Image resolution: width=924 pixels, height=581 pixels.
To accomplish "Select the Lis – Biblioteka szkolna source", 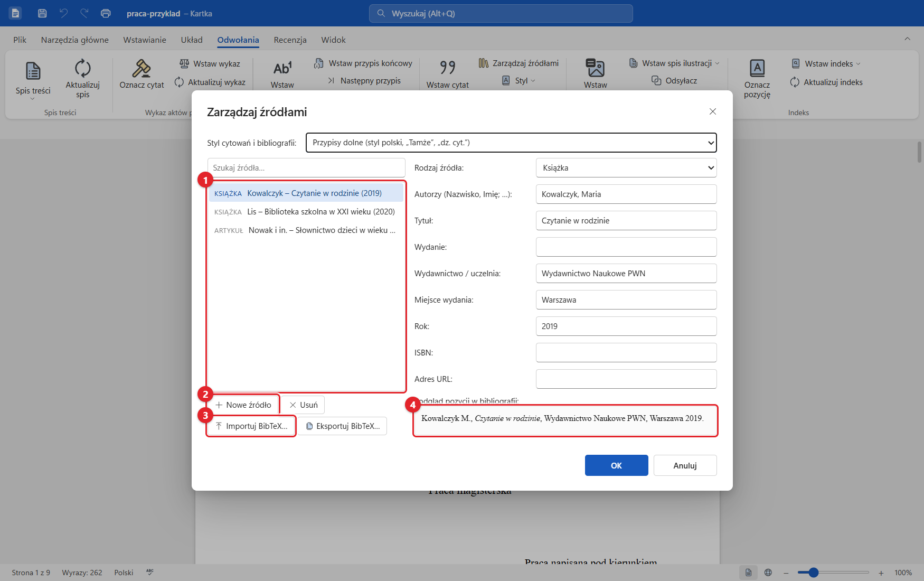I will click(x=306, y=212).
